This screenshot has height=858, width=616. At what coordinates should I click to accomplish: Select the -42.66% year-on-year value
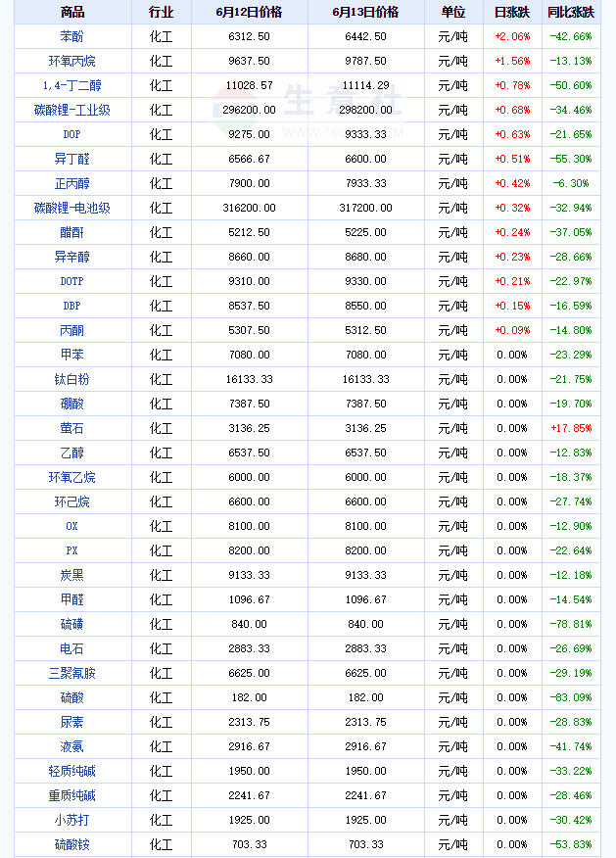click(x=571, y=36)
